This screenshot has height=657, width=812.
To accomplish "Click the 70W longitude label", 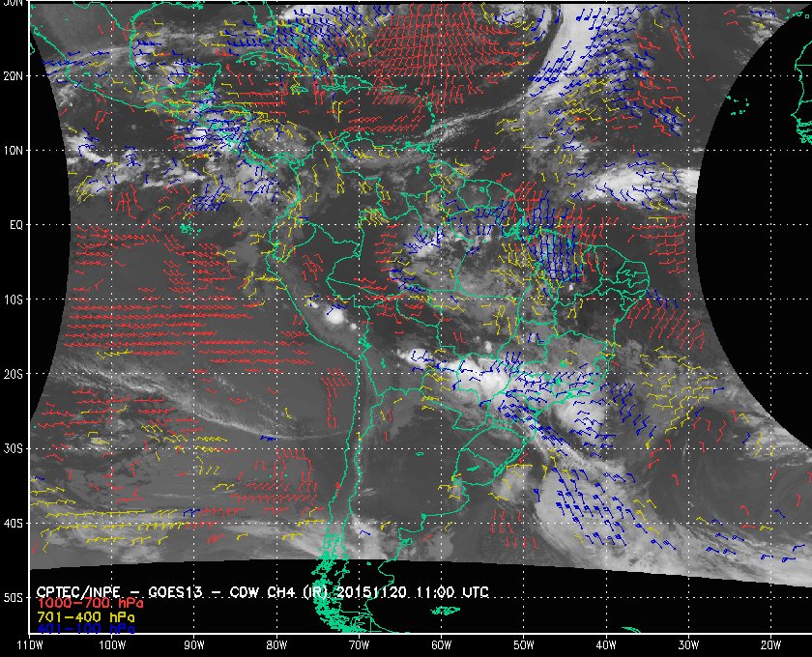I will pos(359,645).
